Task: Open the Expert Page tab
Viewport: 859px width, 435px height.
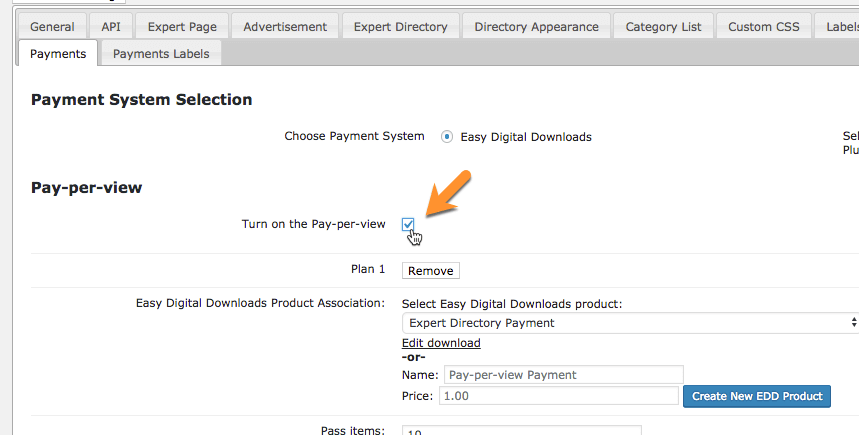Action: pyautogui.click(x=182, y=27)
